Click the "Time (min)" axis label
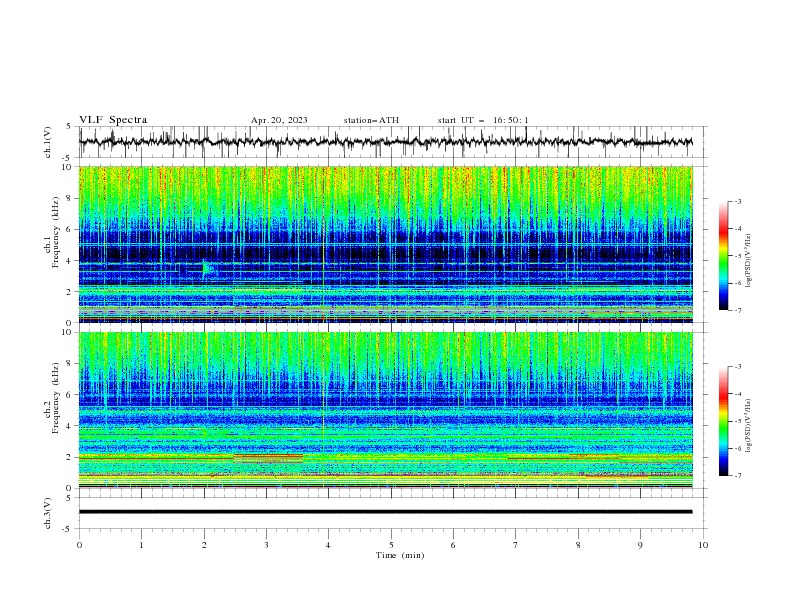 [x=400, y=555]
